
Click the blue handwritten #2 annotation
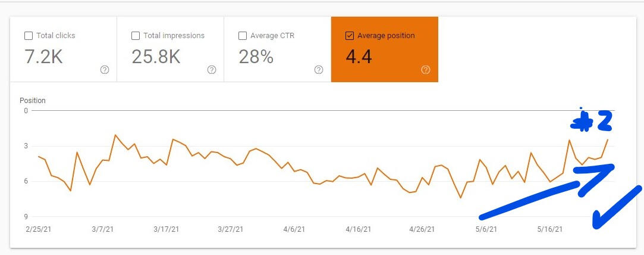[x=591, y=121]
